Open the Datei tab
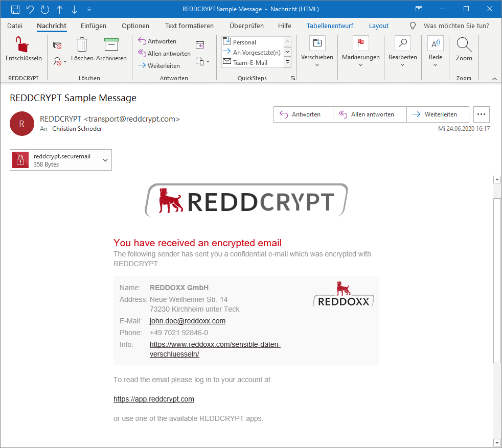 coord(15,26)
